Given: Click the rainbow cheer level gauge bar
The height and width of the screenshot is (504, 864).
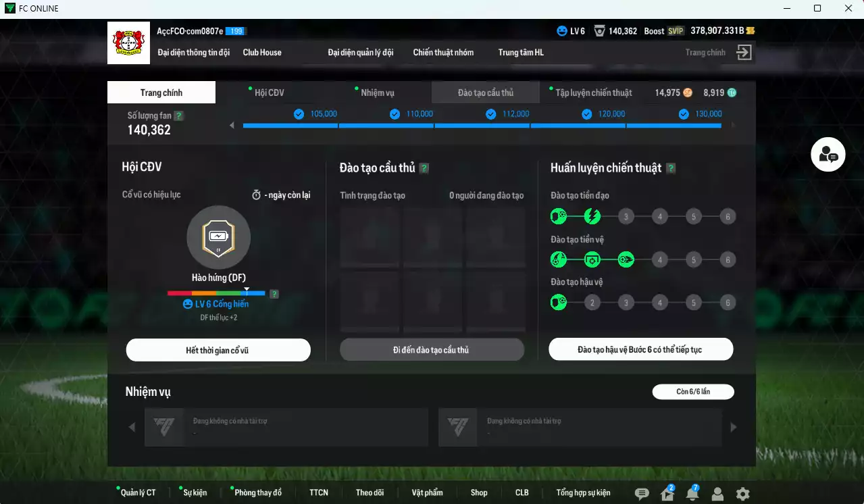Looking at the screenshot, I should coord(216,293).
